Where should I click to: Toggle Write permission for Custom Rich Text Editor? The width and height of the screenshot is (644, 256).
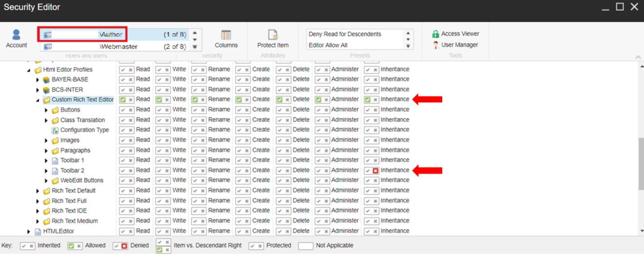(x=159, y=100)
